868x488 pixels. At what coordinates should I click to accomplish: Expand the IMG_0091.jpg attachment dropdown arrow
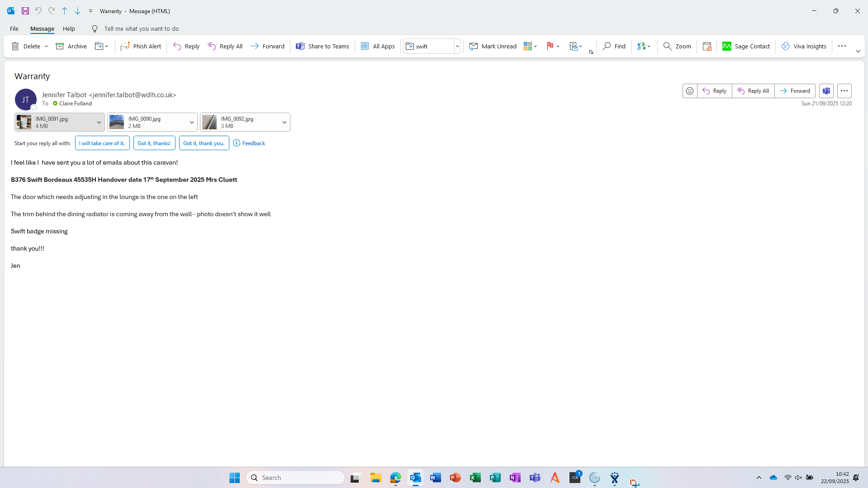(x=99, y=122)
